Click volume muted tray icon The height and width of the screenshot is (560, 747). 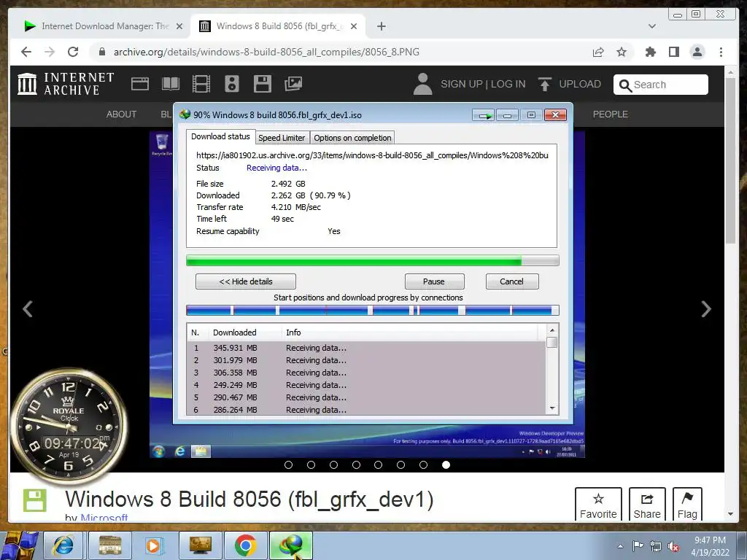[673, 547]
